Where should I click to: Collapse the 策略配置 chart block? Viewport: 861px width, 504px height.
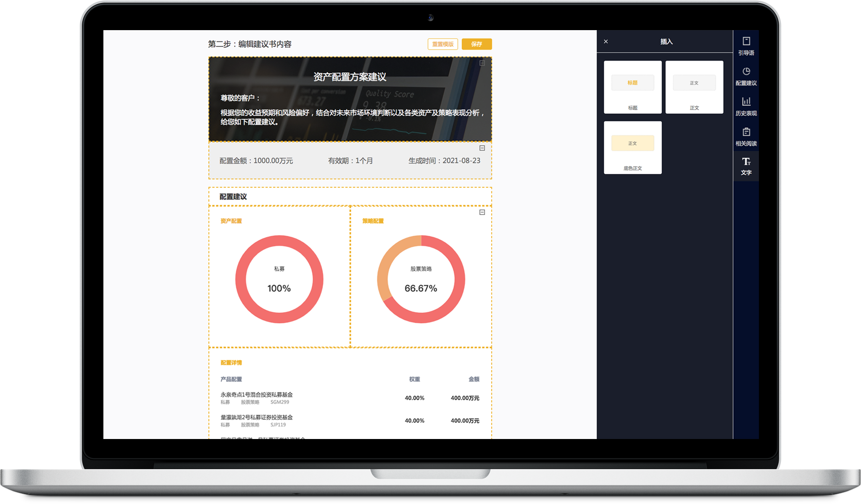pos(482,212)
